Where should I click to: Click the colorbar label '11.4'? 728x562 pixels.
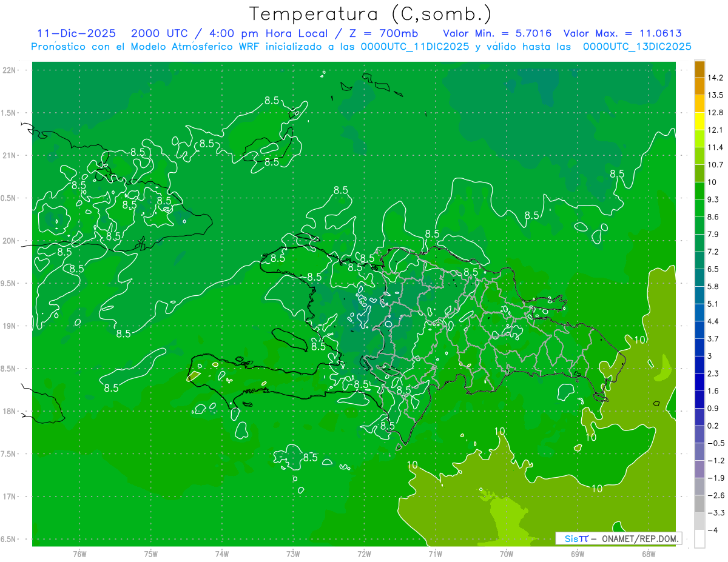click(x=715, y=147)
